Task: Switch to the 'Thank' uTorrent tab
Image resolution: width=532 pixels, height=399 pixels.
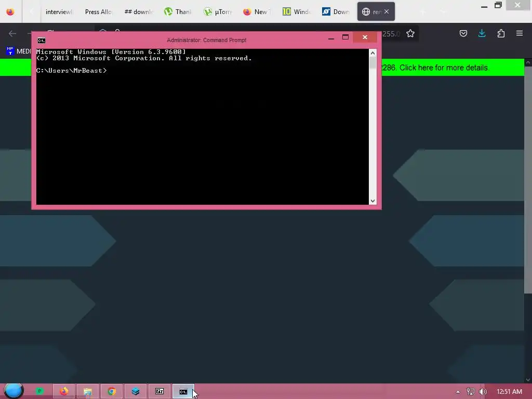Action: 178,12
